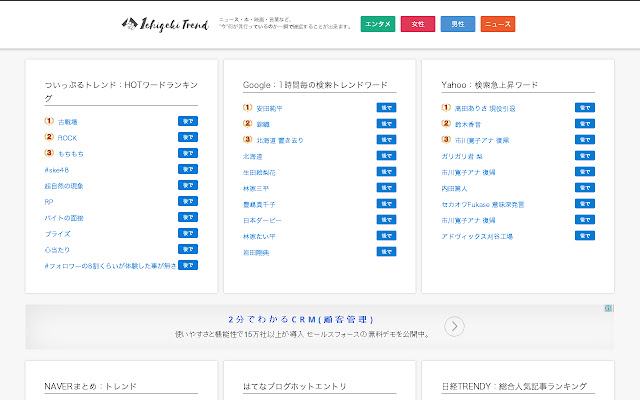The height and width of the screenshot is (400, 640).
Task: Click 後で button beside 岩田剛典
Action: pyautogui.click(x=386, y=252)
